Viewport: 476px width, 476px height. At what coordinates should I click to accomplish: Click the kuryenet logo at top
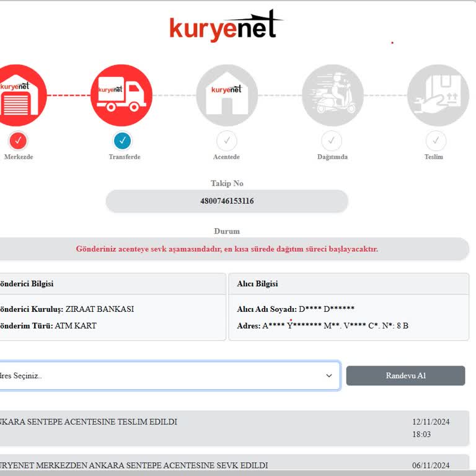coord(226,26)
